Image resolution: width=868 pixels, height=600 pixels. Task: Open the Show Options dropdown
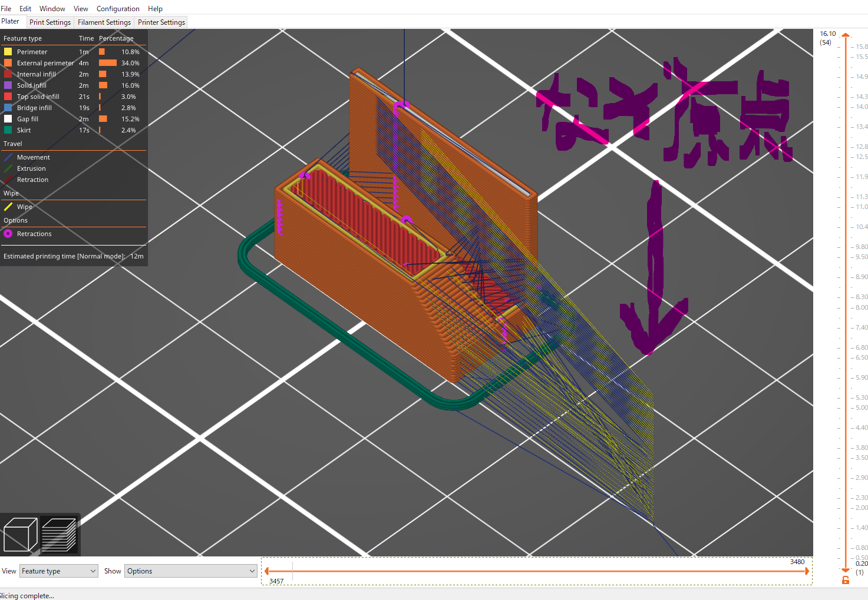click(x=191, y=571)
